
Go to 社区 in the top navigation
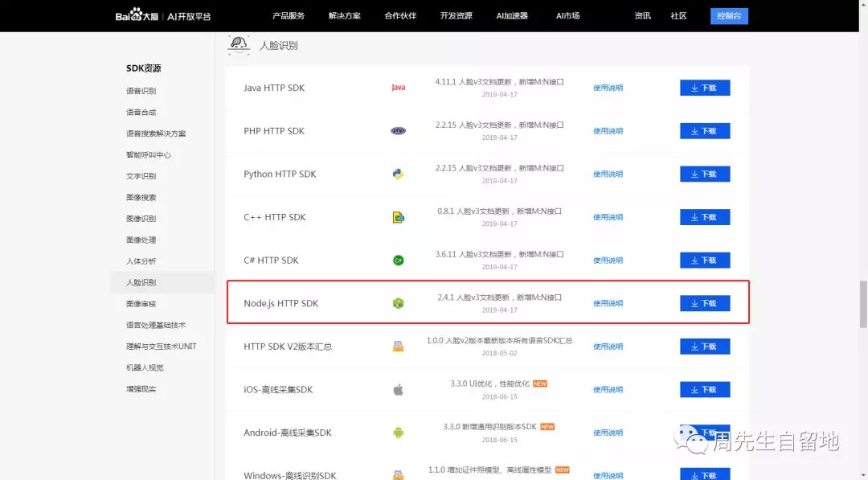[x=678, y=15]
